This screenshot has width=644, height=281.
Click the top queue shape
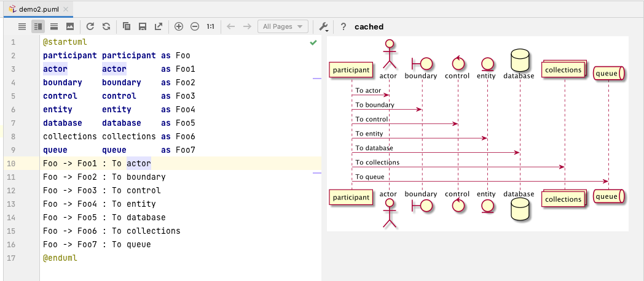pos(609,74)
